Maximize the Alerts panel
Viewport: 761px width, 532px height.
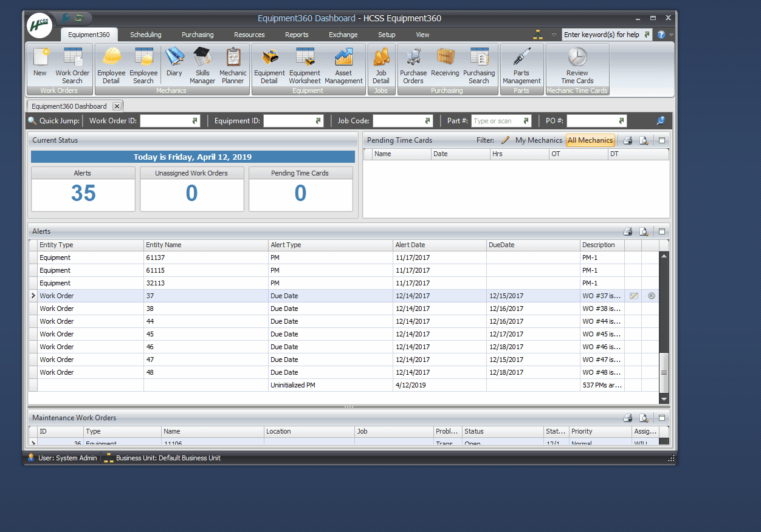tap(662, 231)
